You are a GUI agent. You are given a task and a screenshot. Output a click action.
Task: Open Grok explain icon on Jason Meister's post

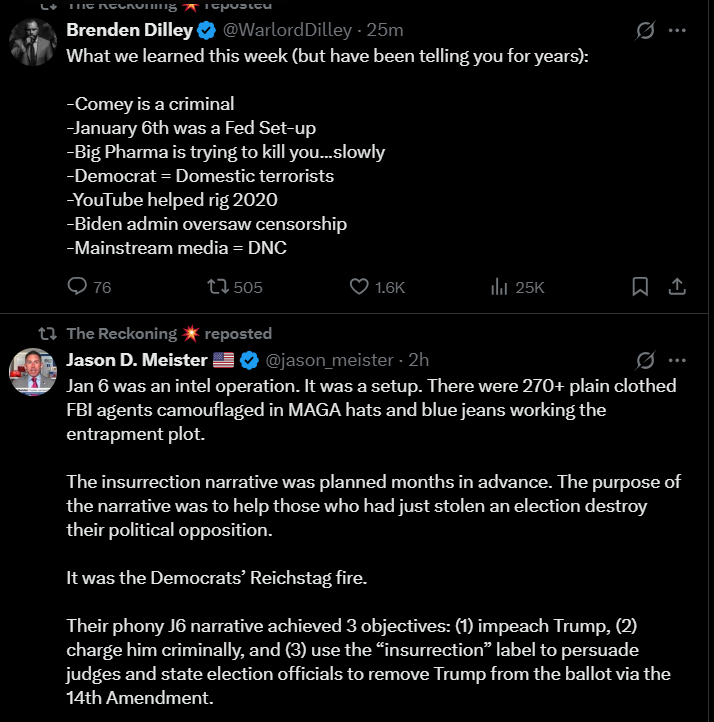coord(645,360)
